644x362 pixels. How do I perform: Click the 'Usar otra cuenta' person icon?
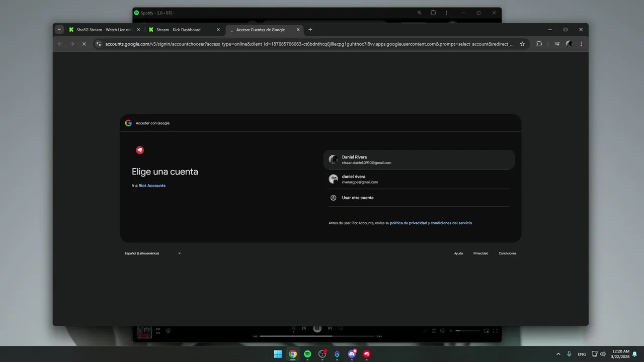tap(333, 198)
